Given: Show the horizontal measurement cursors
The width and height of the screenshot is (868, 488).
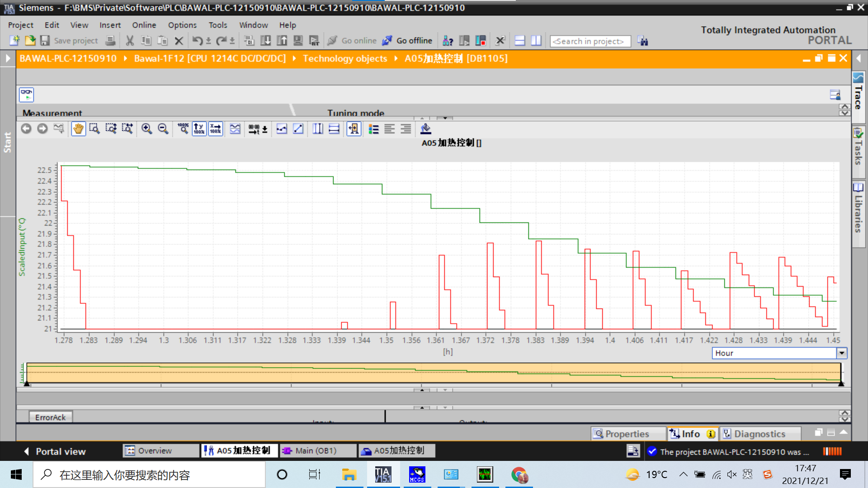Looking at the screenshot, I should [x=334, y=129].
